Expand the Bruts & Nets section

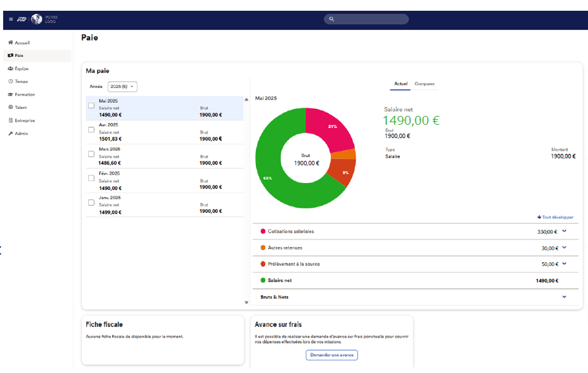(x=564, y=296)
